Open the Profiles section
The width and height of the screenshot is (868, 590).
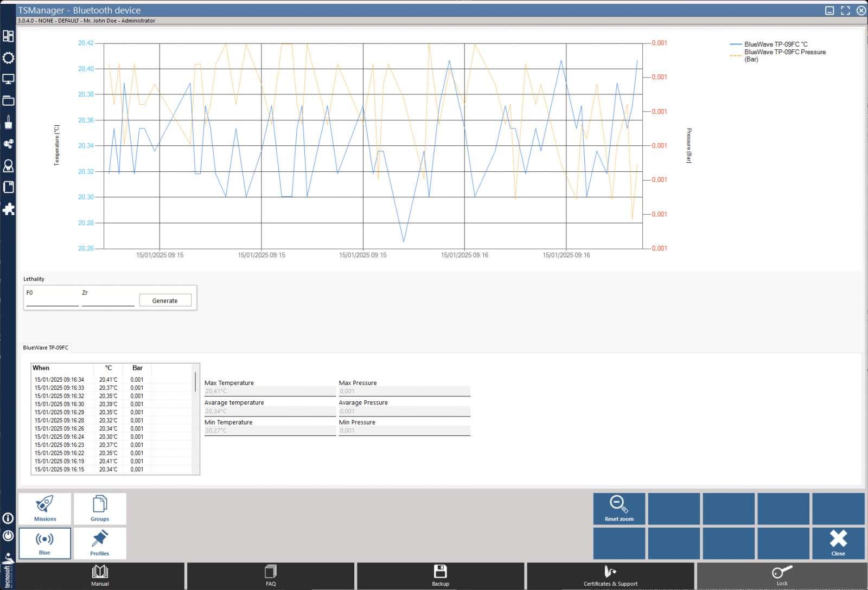tap(99, 543)
